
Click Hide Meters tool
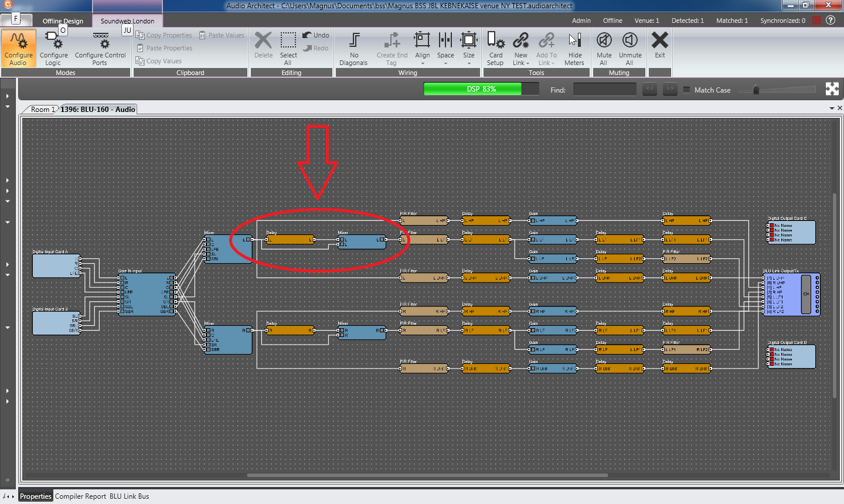click(x=574, y=48)
